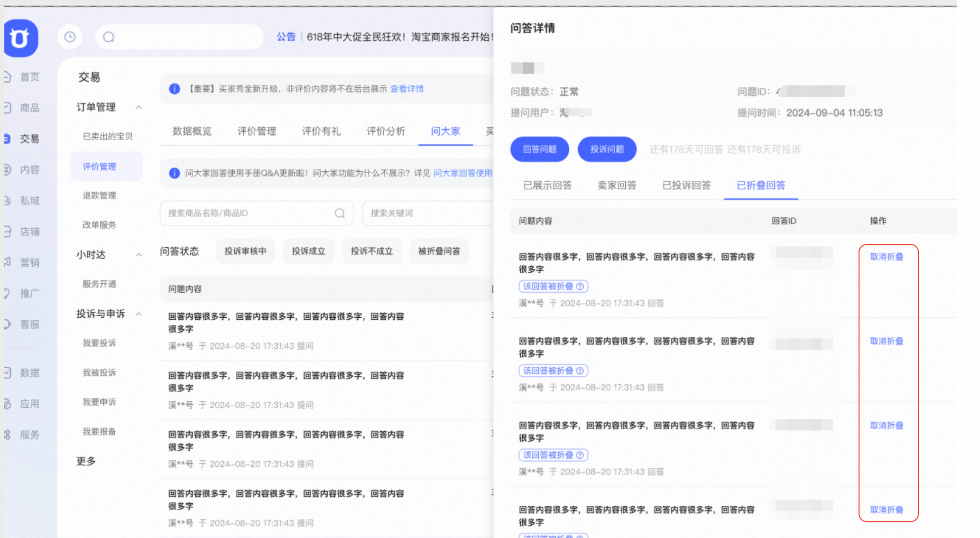Click the search magnifier in top bar
This screenshot has width=980, height=538.
pos(109,37)
